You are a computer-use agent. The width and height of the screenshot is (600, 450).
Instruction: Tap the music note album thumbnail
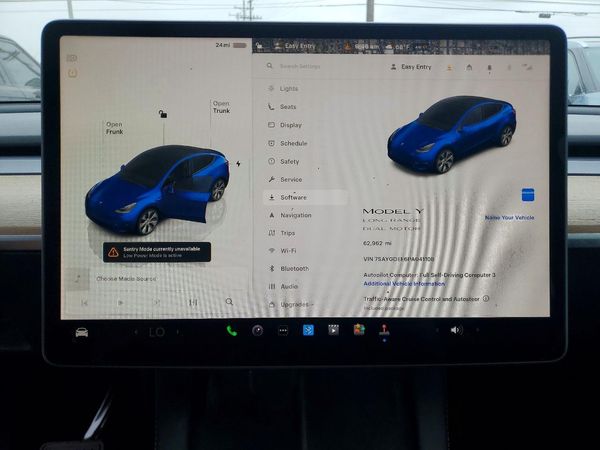78,279
